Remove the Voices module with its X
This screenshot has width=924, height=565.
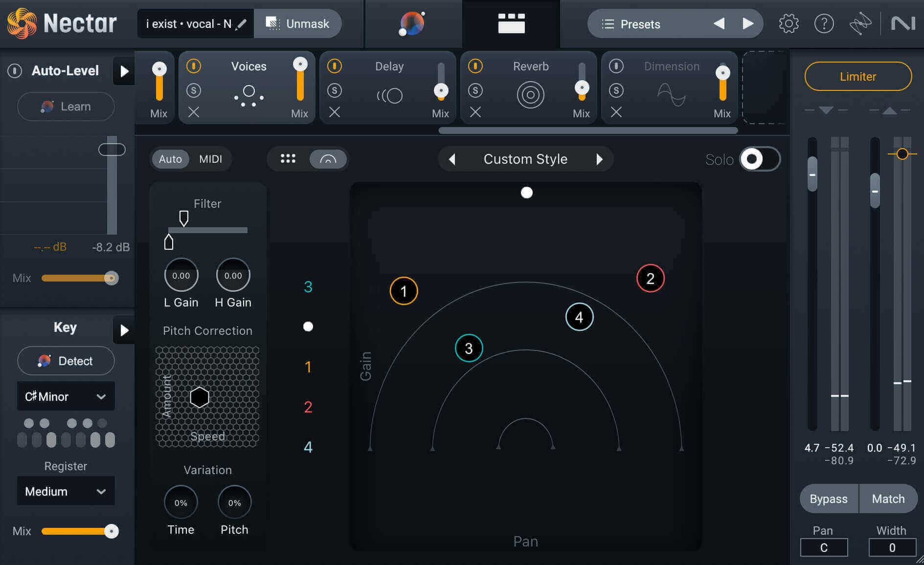(194, 112)
